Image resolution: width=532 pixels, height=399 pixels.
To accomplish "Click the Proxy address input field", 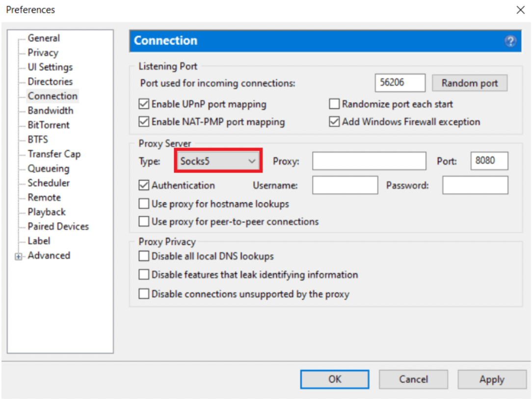I will click(x=369, y=161).
